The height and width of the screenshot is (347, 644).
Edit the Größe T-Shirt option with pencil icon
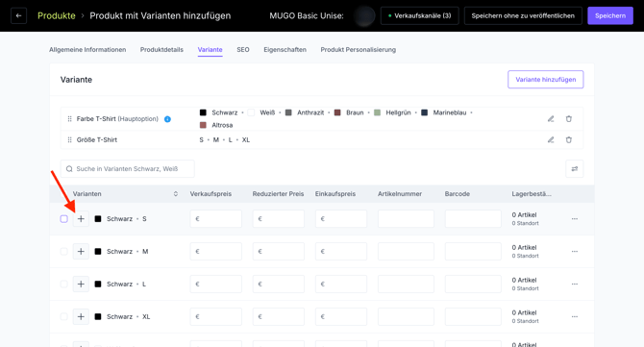click(551, 139)
